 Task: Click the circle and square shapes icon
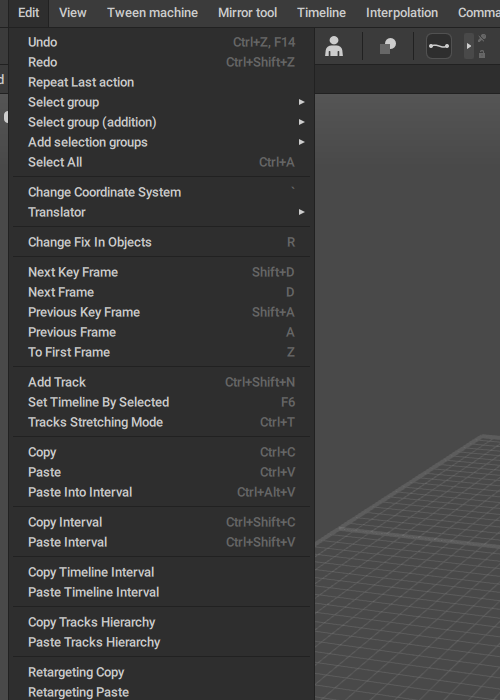tap(388, 46)
